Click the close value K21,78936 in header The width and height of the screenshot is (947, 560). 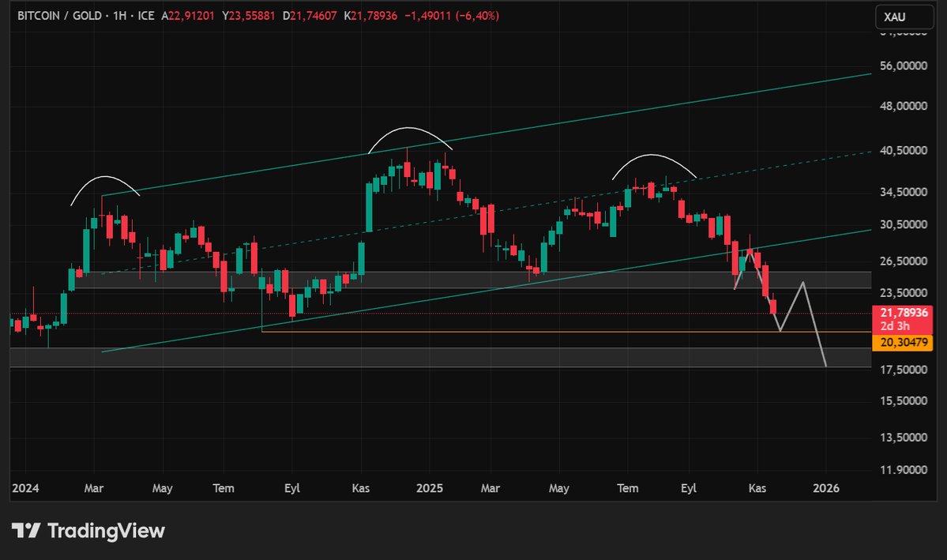pos(370,16)
